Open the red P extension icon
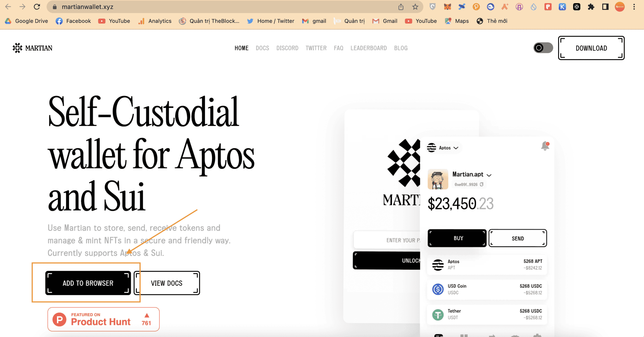The height and width of the screenshot is (337, 644). 548,7
